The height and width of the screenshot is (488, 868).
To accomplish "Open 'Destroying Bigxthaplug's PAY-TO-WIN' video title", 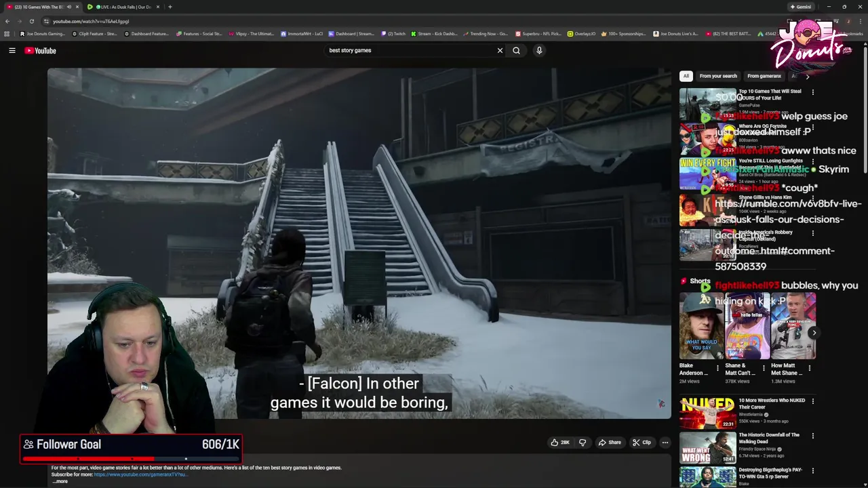I will pos(770,473).
